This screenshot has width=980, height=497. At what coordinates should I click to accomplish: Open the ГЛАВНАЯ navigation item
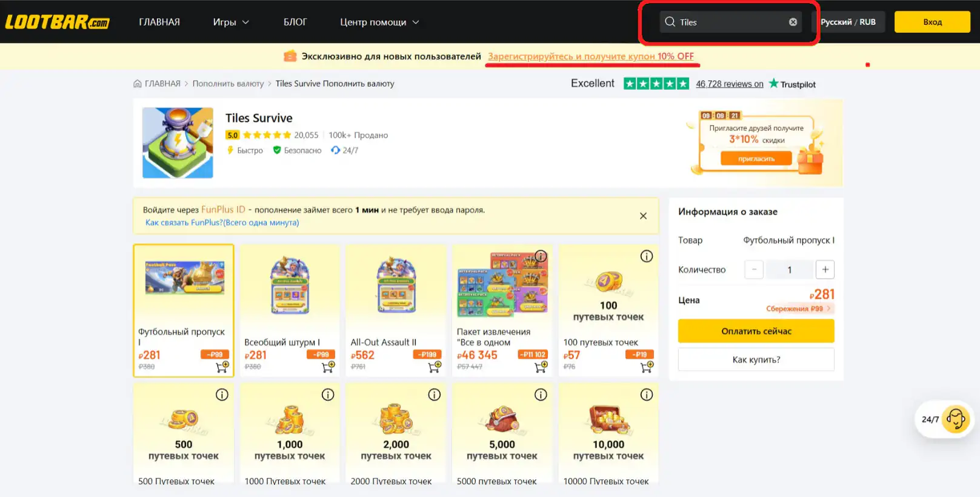[159, 22]
